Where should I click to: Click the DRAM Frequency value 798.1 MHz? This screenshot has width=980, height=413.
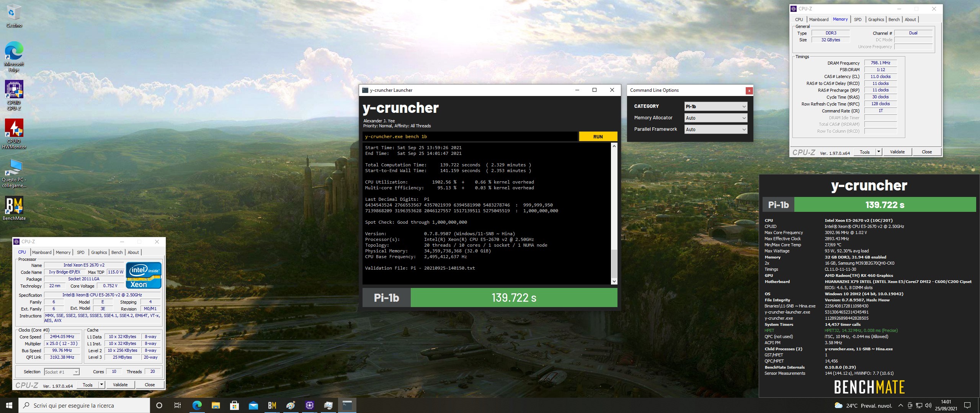pyautogui.click(x=880, y=63)
